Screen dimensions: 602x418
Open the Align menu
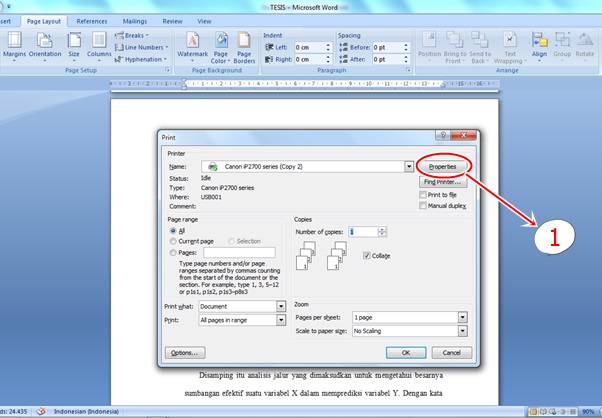click(539, 47)
